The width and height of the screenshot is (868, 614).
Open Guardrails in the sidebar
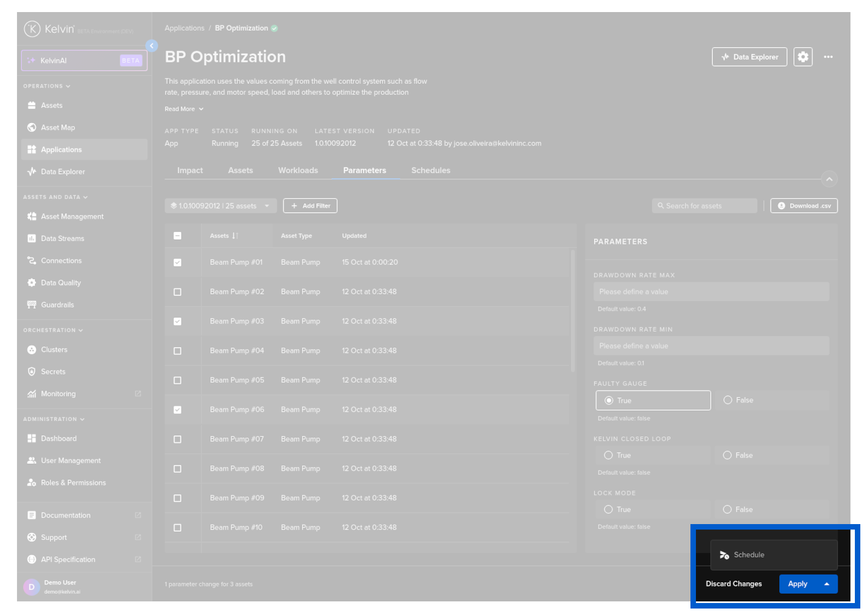point(57,305)
